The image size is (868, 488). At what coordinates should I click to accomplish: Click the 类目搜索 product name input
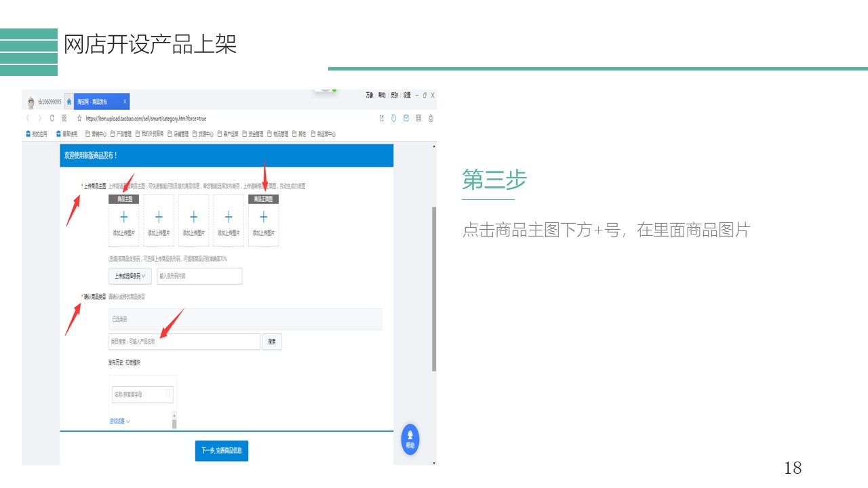[184, 342]
